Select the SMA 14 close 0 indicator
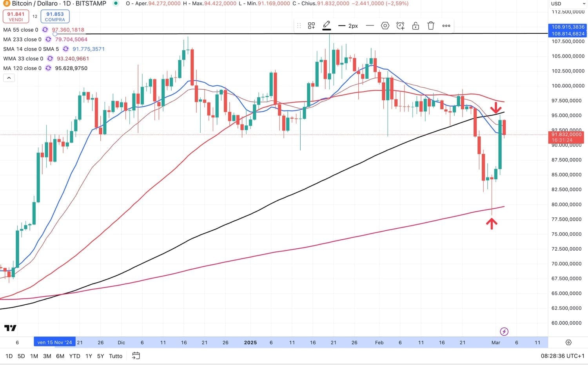Screen dimensions: 588x365 pyautogui.click(x=31, y=49)
